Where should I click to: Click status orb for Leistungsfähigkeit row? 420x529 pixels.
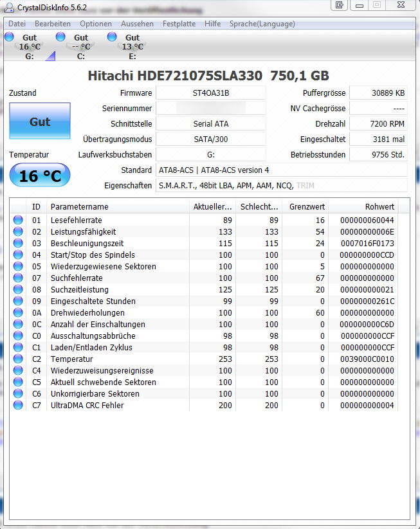coord(18,231)
